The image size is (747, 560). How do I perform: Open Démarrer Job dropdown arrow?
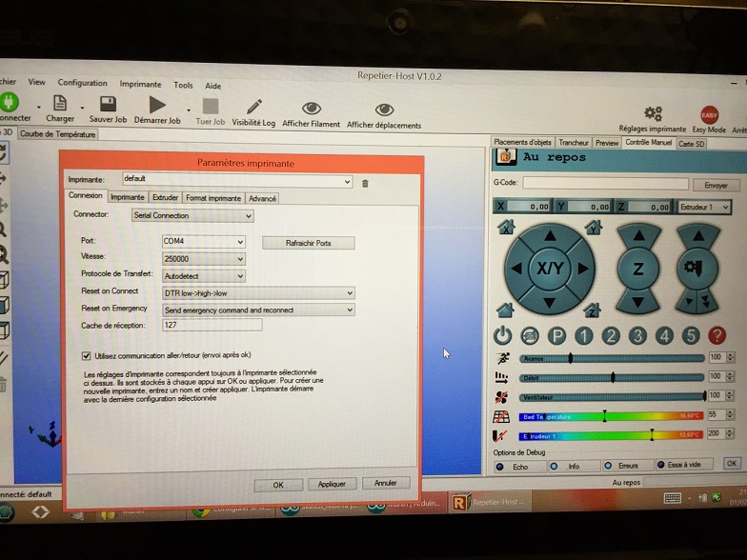click(189, 110)
